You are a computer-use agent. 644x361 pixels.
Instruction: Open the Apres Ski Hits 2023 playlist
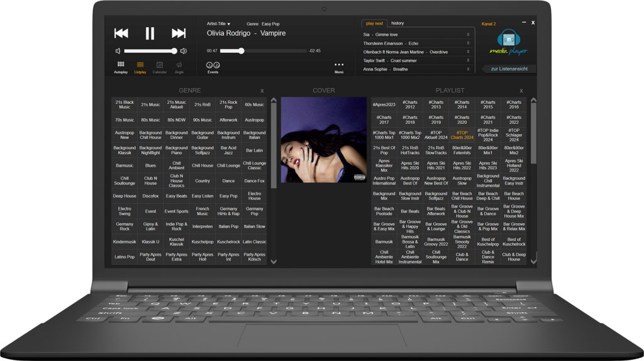pos(488,165)
